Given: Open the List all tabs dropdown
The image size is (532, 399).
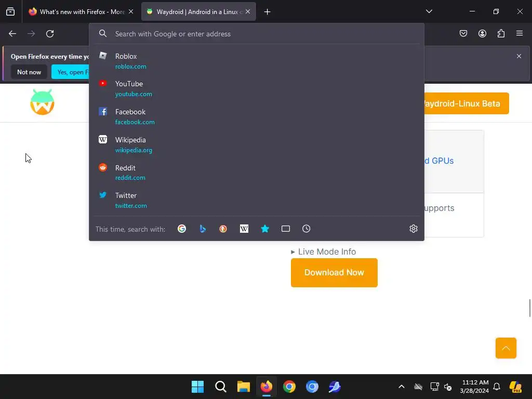Looking at the screenshot, I should [429, 11].
